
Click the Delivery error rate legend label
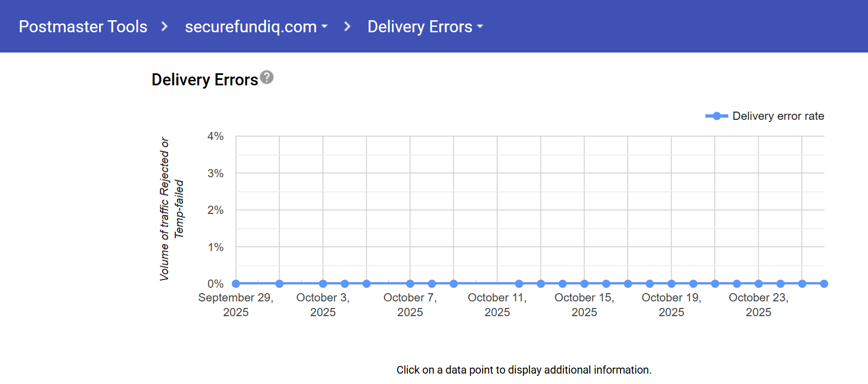[778, 116]
